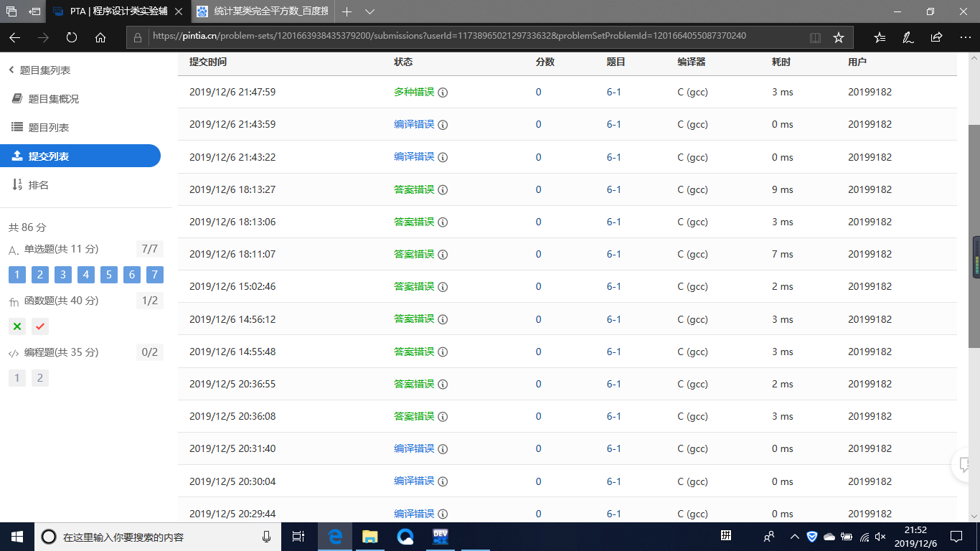Close the PTA tab
The image size is (980, 551).
click(178, 11)
